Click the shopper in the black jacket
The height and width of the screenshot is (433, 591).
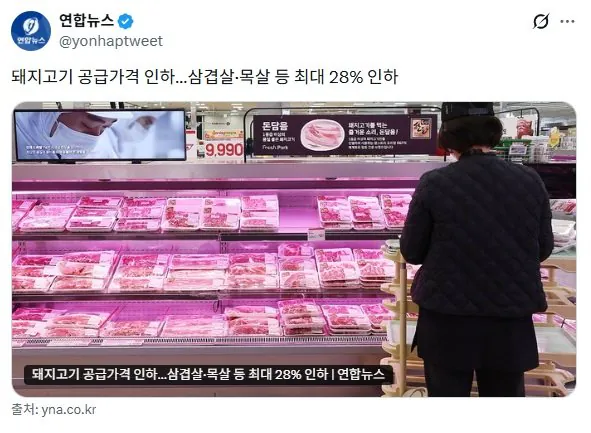[477, 249]
